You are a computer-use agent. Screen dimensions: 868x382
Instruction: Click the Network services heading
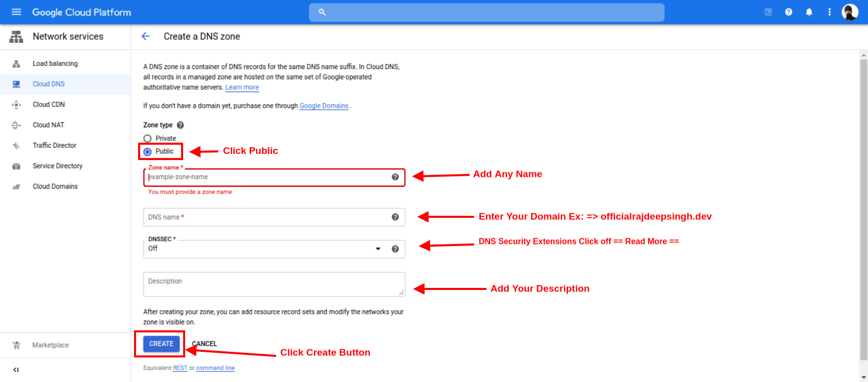[x=68, y=37]
